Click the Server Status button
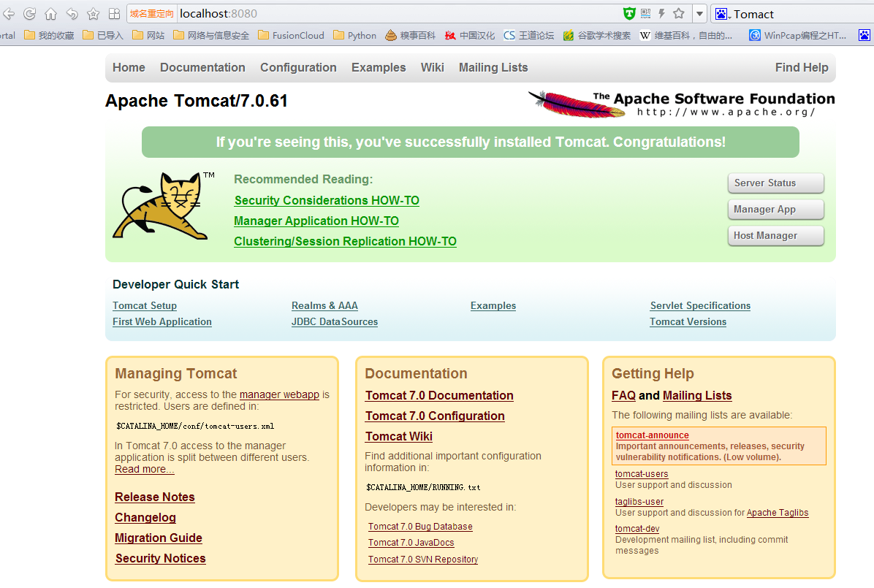This screenshot has height=588, width=874. (x=776, y=183)
